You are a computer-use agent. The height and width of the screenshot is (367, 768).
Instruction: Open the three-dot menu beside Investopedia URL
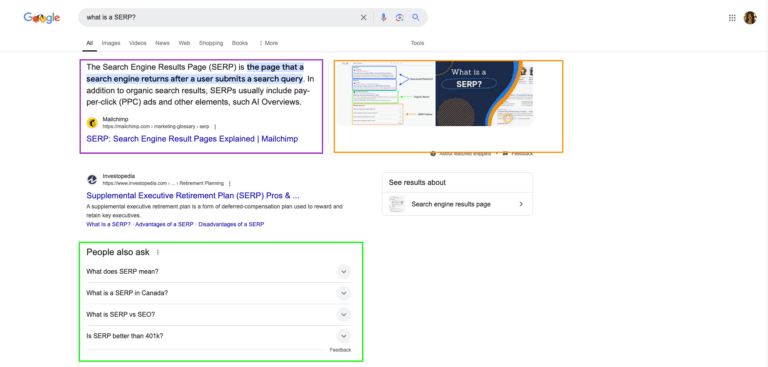pos(229,183)
